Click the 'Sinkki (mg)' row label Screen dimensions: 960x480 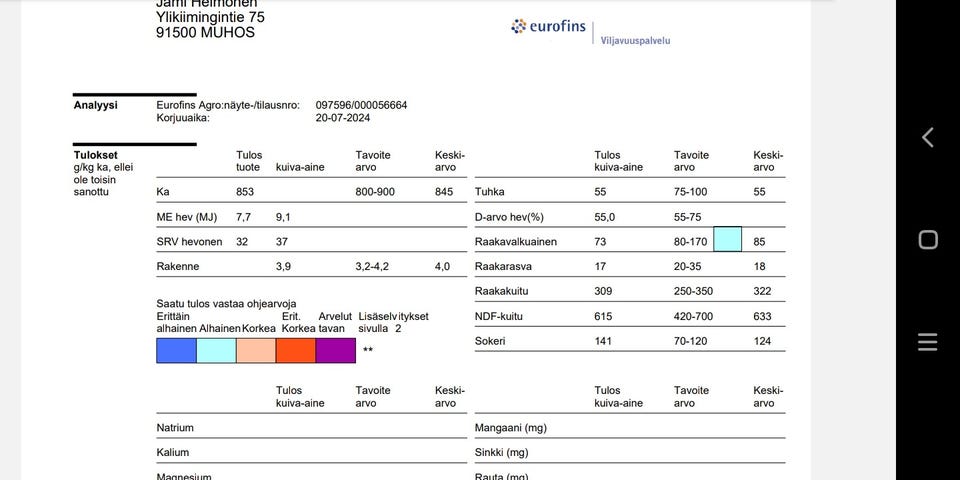[x=501, y=453]
